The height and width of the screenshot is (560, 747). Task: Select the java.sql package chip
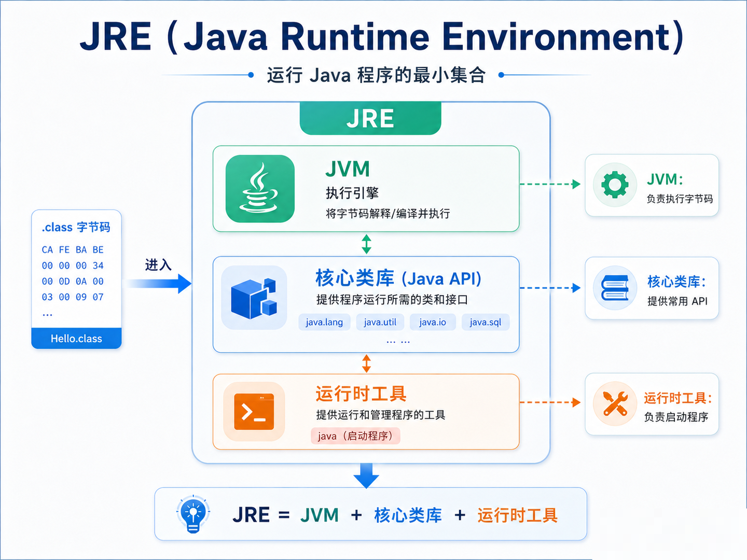[x=486, y=322]
